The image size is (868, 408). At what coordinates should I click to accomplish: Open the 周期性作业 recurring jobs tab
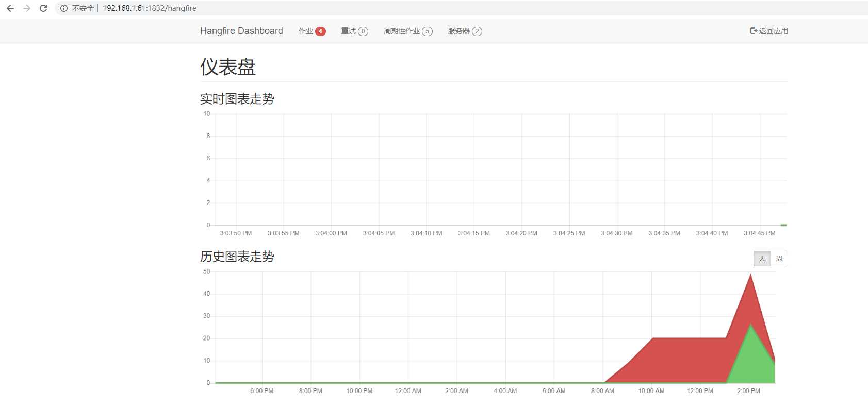pyautogui.click(x=408, y=31)
